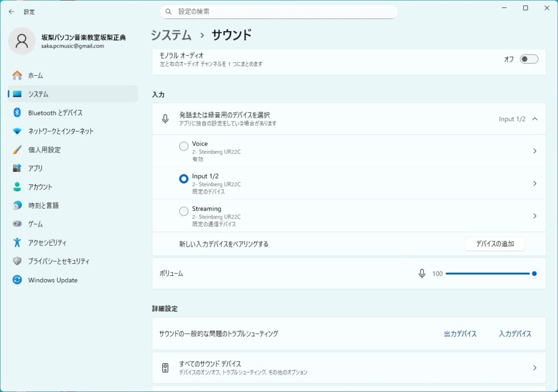Select the Streaming input device radio button

point(184,212)
